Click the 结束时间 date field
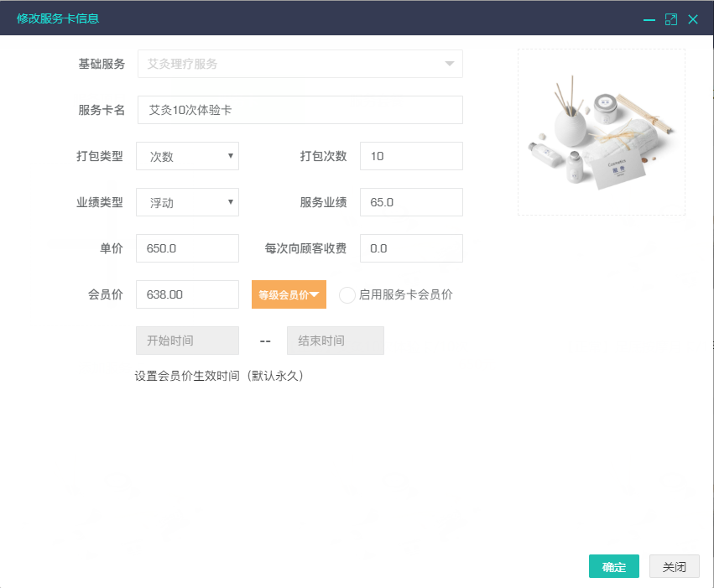This screenshot has width=714, height=588. [x=335, y=341]
